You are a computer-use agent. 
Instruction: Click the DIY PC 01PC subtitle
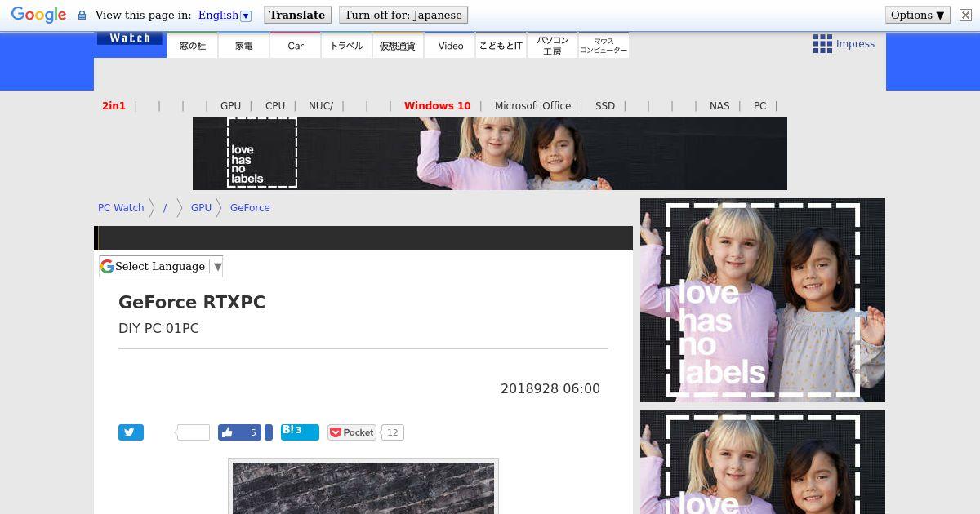158,328
